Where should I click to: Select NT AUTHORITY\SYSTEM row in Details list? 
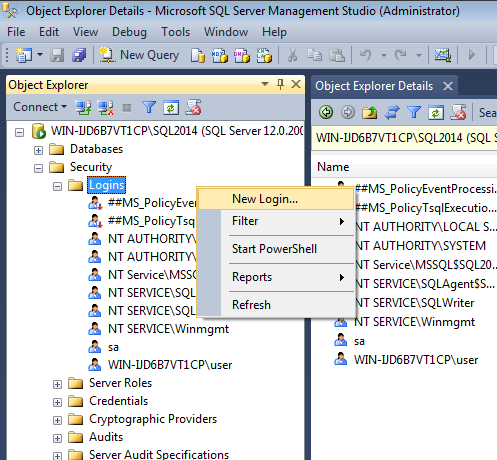click(x=420, y=246)
